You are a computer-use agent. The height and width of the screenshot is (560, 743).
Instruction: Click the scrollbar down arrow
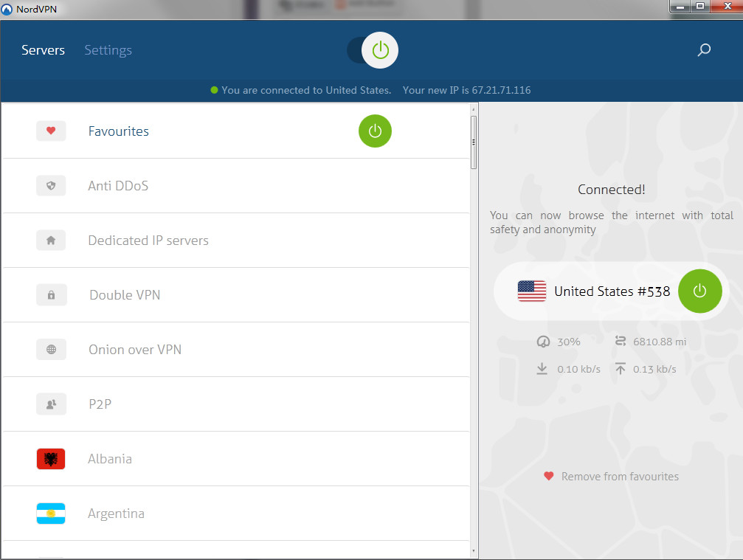click(x=474, y=551)
